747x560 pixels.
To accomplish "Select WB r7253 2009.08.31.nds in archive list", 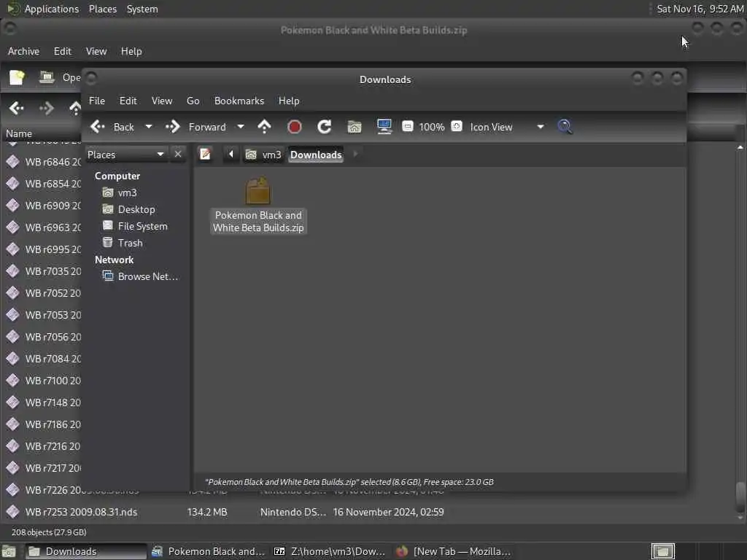I will tap(81, 512).
